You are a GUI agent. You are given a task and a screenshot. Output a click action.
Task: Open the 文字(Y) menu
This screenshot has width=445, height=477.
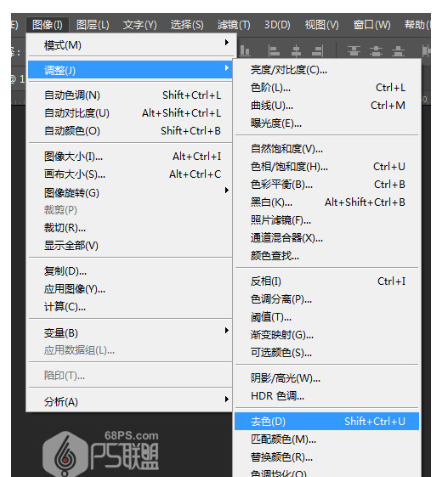coord(140,25)
